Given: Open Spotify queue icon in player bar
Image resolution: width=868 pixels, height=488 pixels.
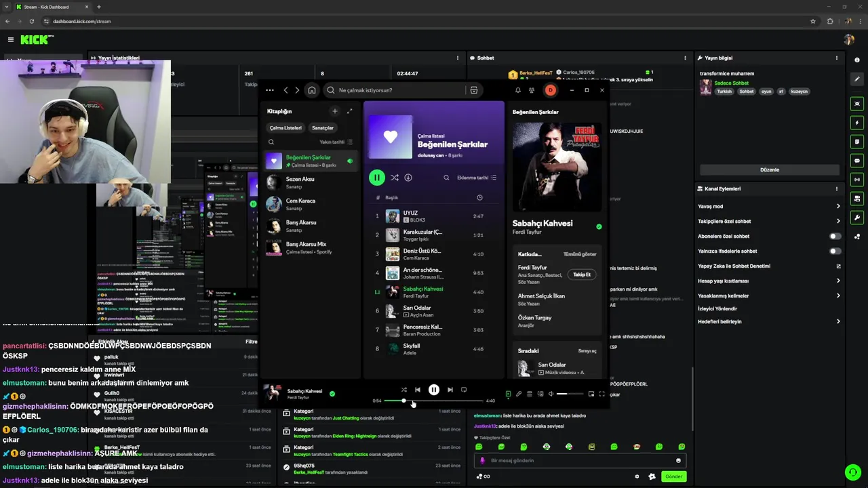Looking at the screenshot, I should [530, 394].
